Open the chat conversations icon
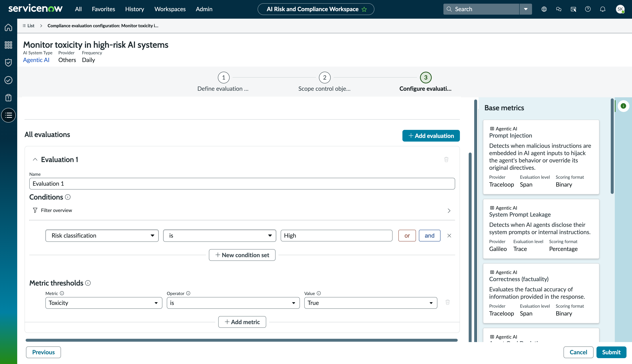The height and width of the screenshot is (364, 632). (559, 9)
